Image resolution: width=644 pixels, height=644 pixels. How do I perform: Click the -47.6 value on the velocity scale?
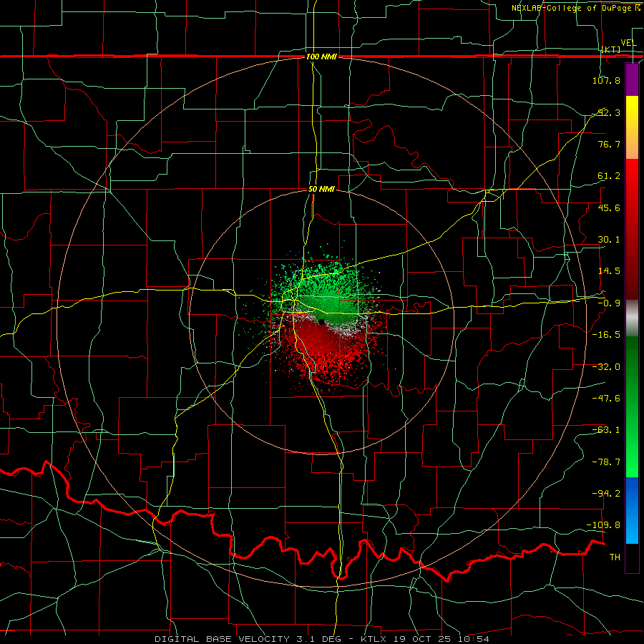point(606,399)
